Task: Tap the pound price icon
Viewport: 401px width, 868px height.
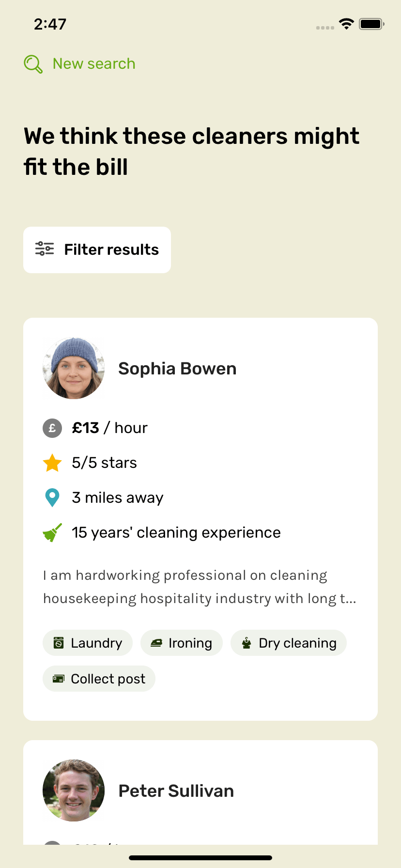Action: click(x=52, y=428)
